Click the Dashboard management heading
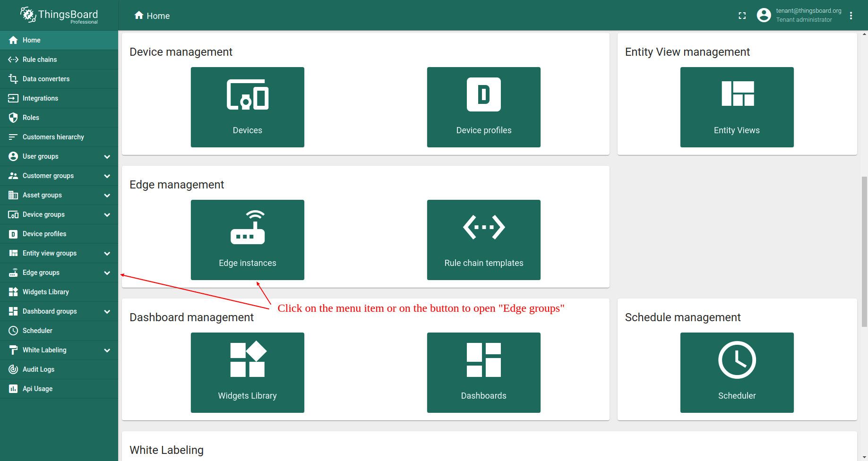The height and width of the screenshot is (461, 868). [x=191, y=317]
